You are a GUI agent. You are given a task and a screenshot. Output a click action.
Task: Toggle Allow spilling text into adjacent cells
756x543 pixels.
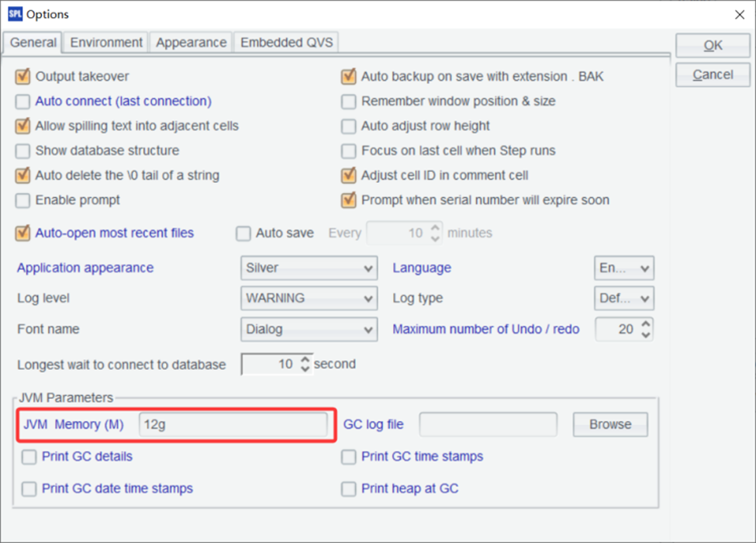(23, 126)
